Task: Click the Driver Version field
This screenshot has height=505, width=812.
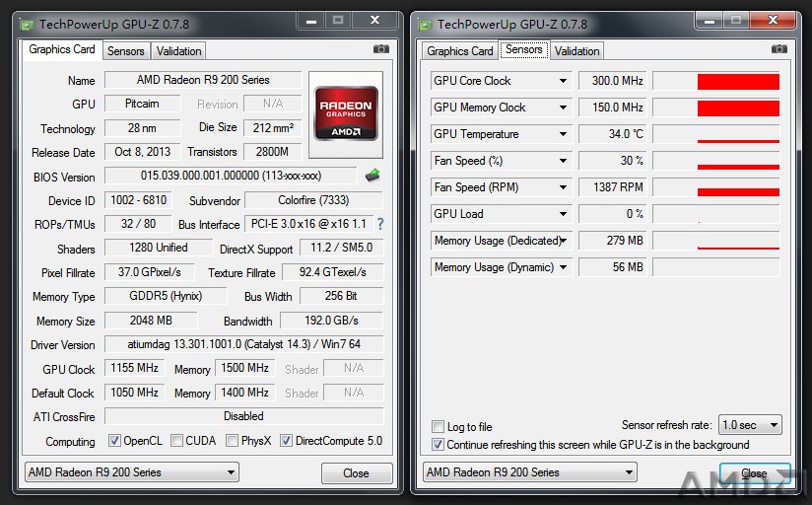Action: 244,344
